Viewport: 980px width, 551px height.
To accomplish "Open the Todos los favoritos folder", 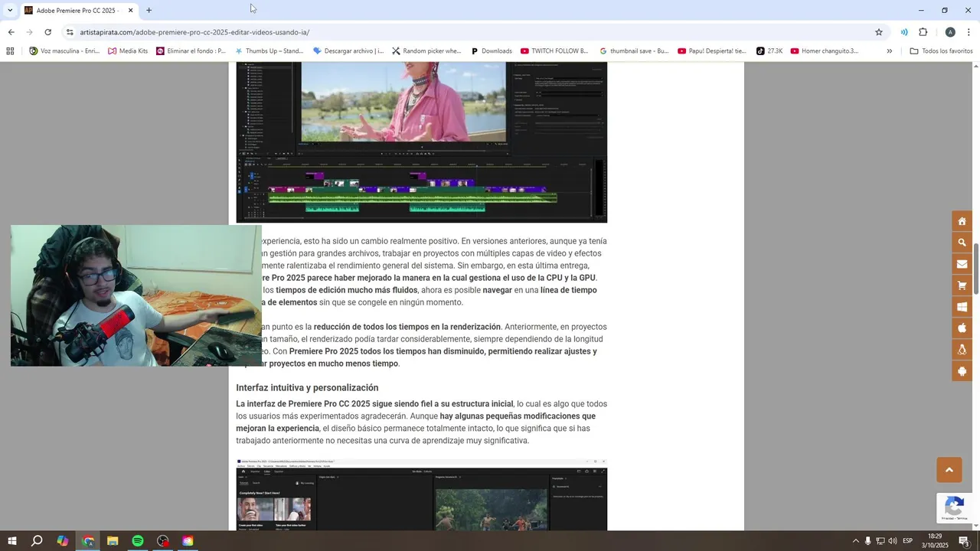I will click(941, 51).
